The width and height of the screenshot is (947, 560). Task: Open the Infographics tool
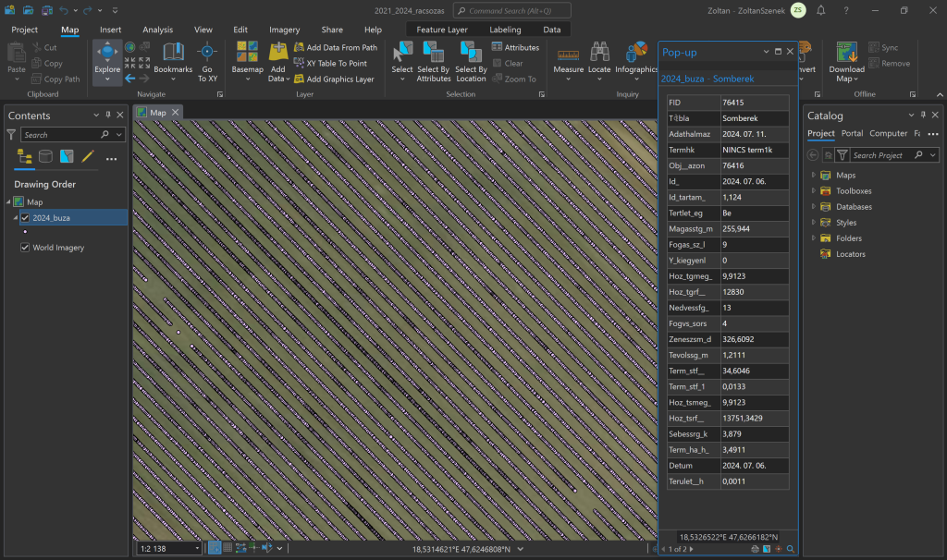pyautogui.click(x=636, y=54)
